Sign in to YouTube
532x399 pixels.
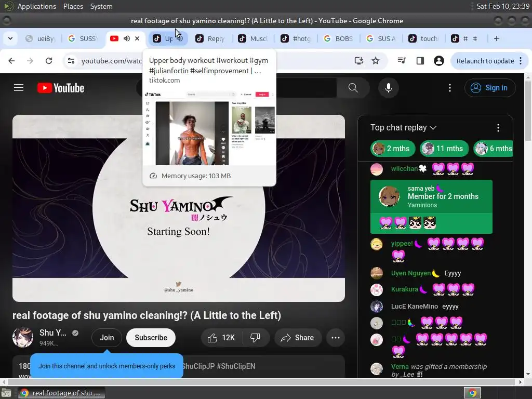[x=490, y=88]
